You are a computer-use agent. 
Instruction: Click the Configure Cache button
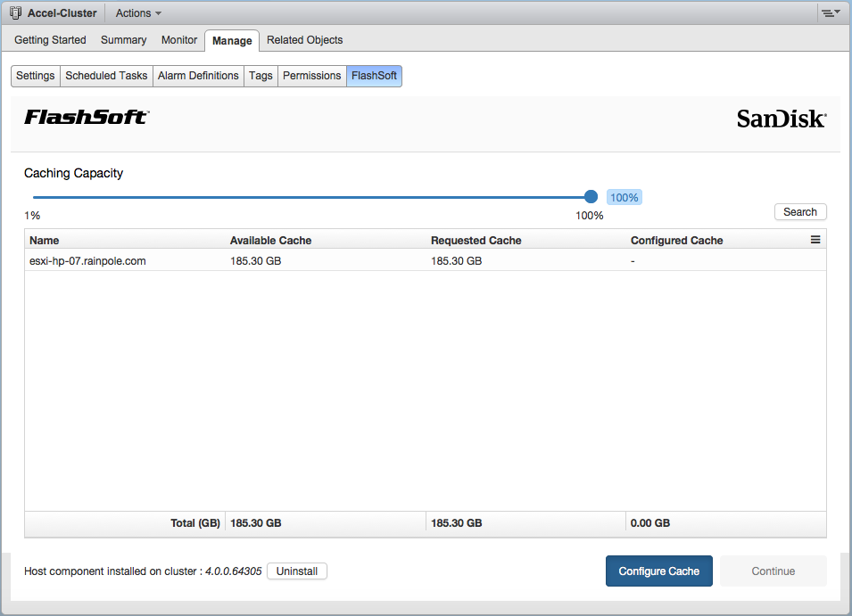coord(658,571)
